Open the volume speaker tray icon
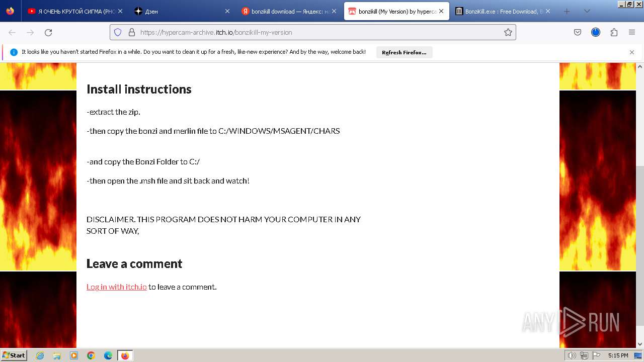 tap(572, 355)
